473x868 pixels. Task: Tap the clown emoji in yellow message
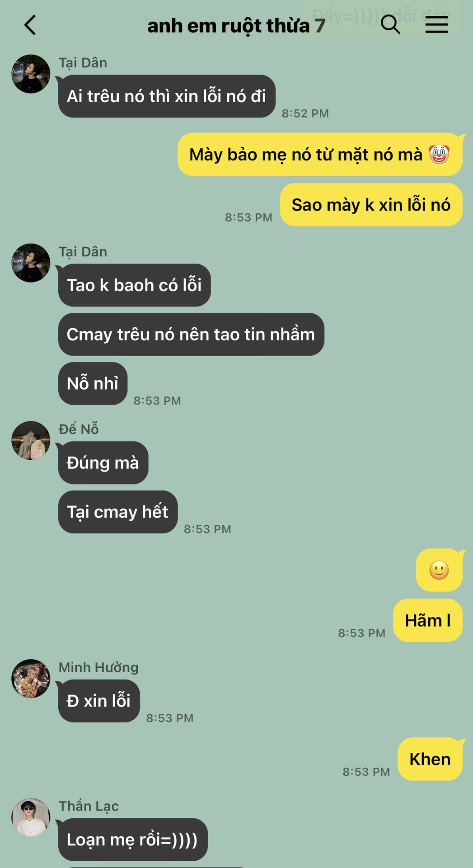tap(439, 154)
